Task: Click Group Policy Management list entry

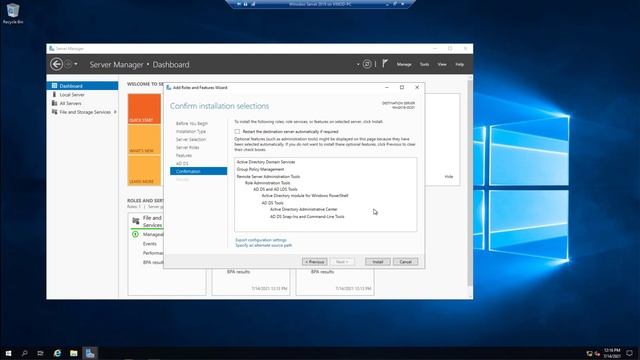Action: click(x=260, y=169)
